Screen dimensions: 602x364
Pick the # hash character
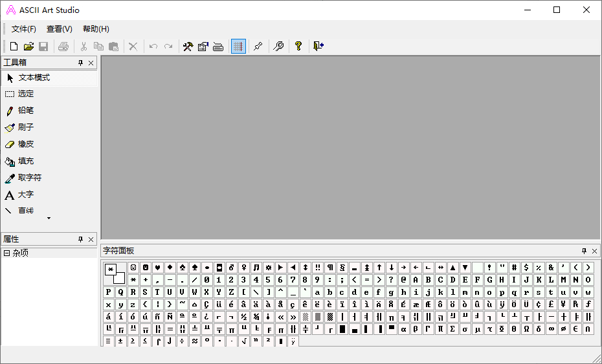pyautogui.click(x=514, y=267)
